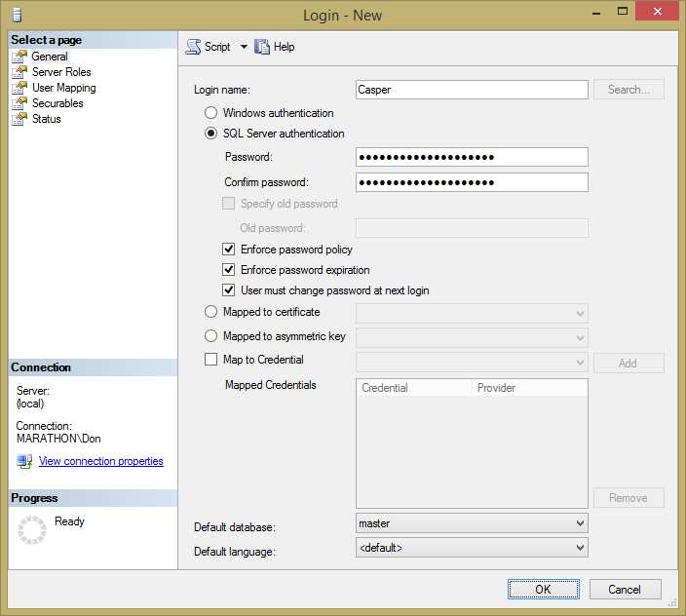Image resolution: width=686 pixels, height=616 pixels.
Task: Click into the Login name field
Action: click(x=472, y=90)
